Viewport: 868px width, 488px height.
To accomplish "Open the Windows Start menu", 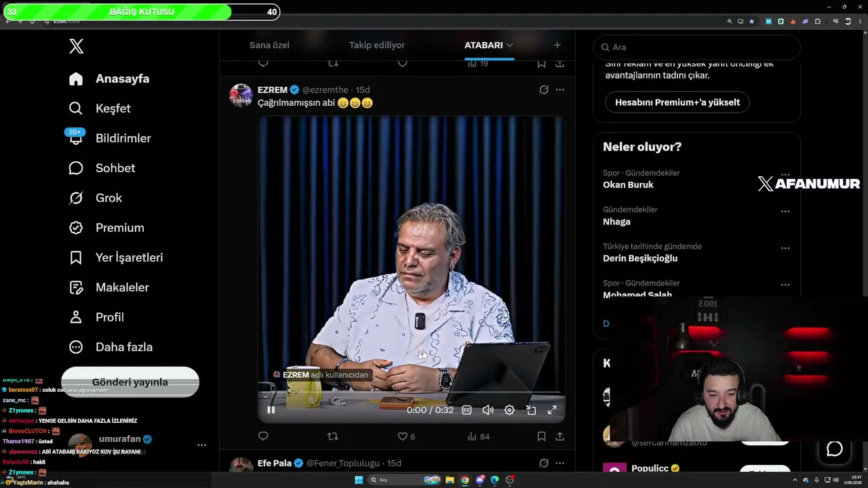I will point(359,480).
